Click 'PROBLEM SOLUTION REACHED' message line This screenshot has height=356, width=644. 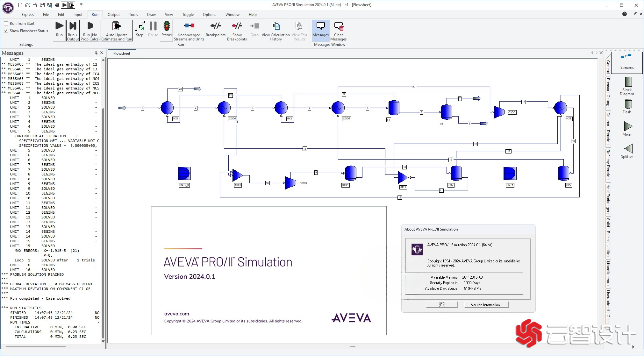(x=37, y=274)
